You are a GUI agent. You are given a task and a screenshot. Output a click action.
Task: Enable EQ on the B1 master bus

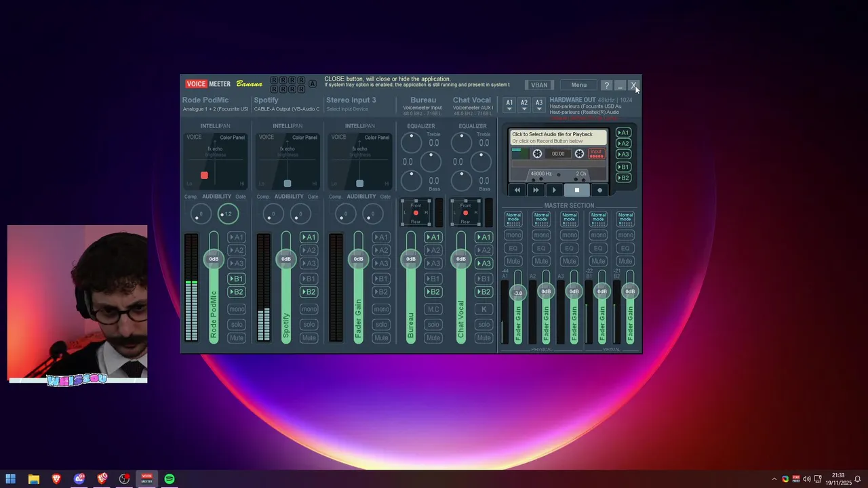click(x=597, y=248)
